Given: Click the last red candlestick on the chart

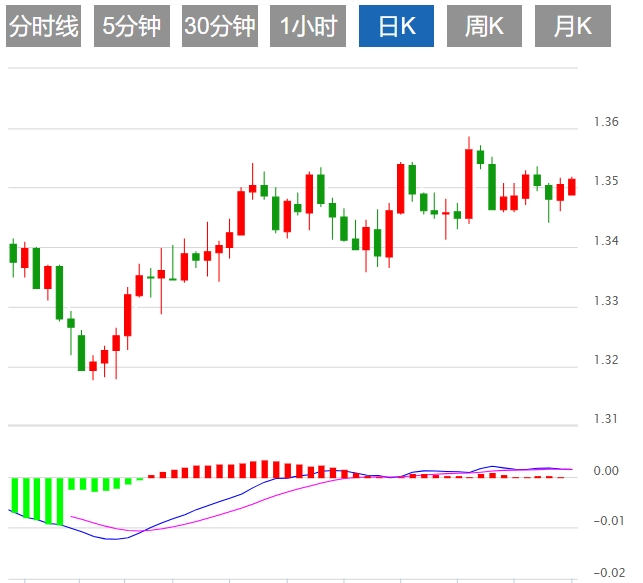Looking at the screenshot, I should (572, 187).
